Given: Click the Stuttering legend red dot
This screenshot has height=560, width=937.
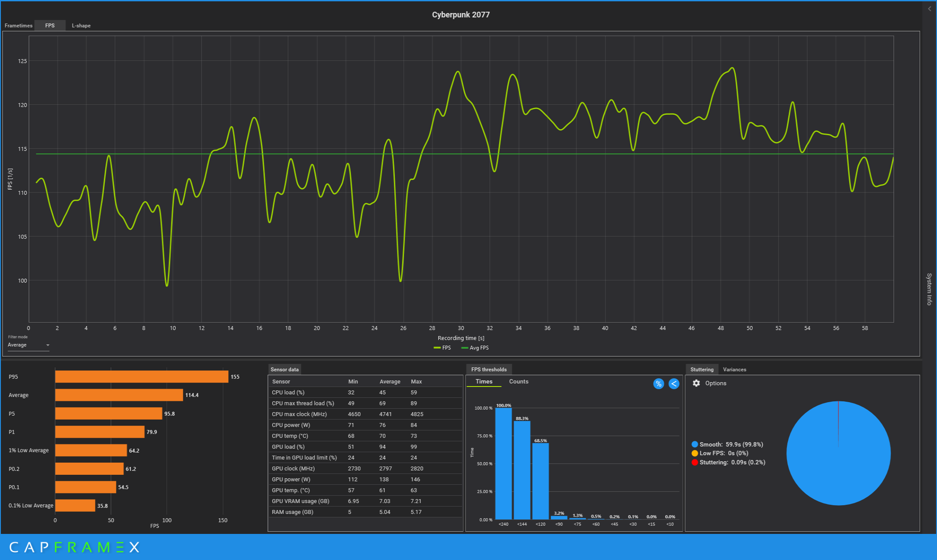Looking at the screenshot, I should pos(694,462).
